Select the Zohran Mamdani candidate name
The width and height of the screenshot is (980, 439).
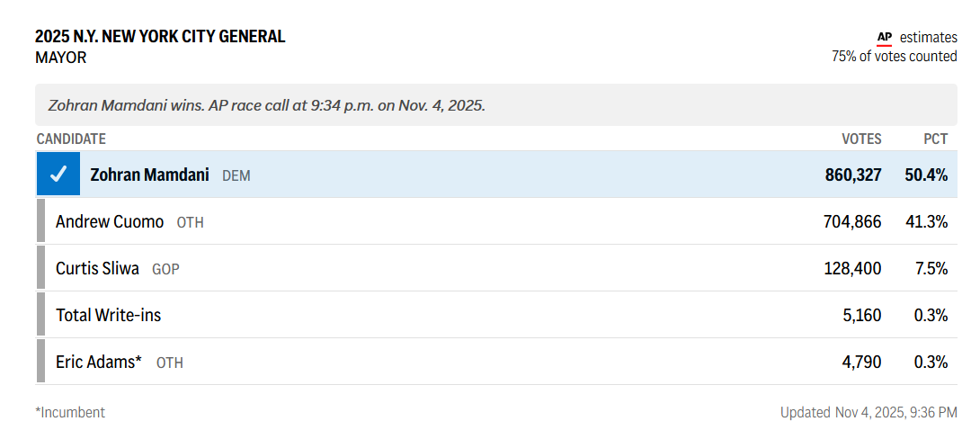pyautogui.click(x=149, y=175)
